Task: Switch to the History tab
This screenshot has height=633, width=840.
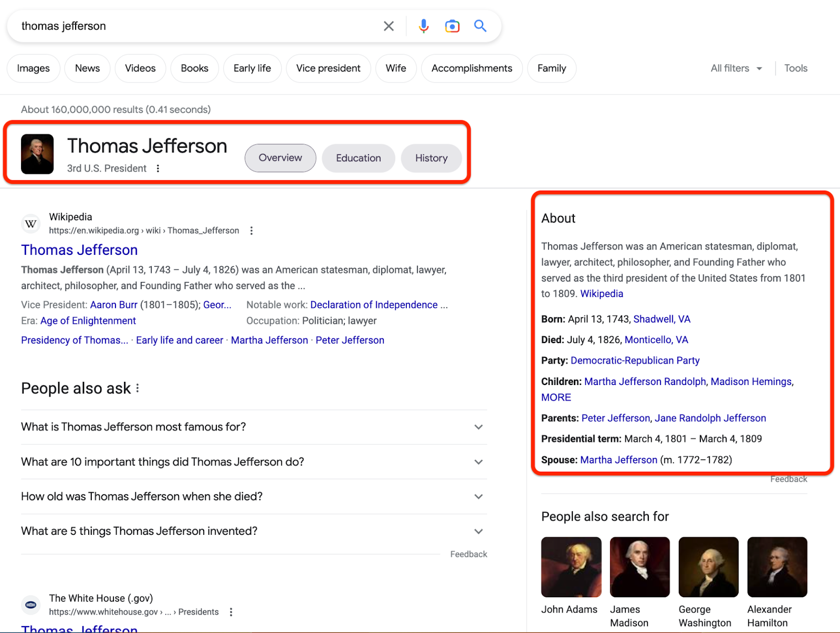Action: (432, 158)
